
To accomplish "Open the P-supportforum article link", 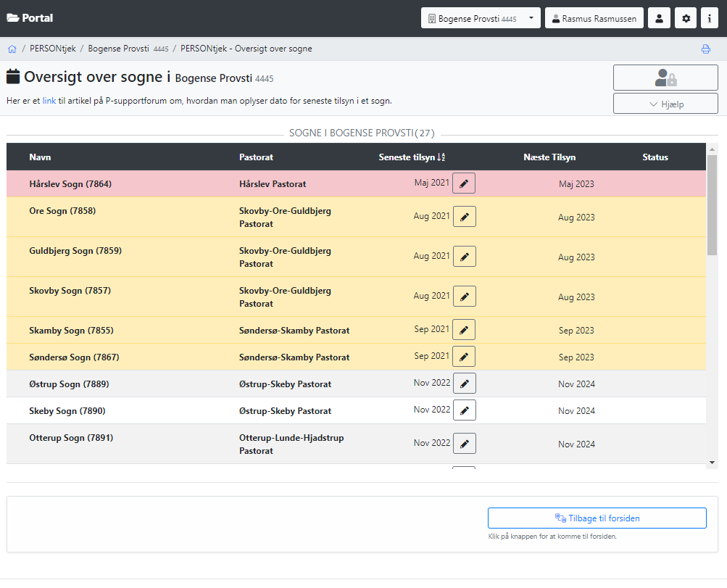I will point(49,101).
